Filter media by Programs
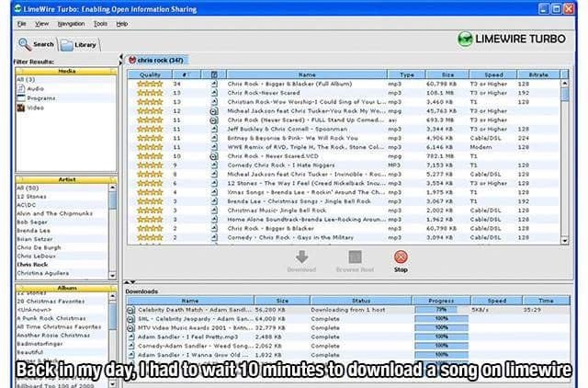 [x=41, y=98]
